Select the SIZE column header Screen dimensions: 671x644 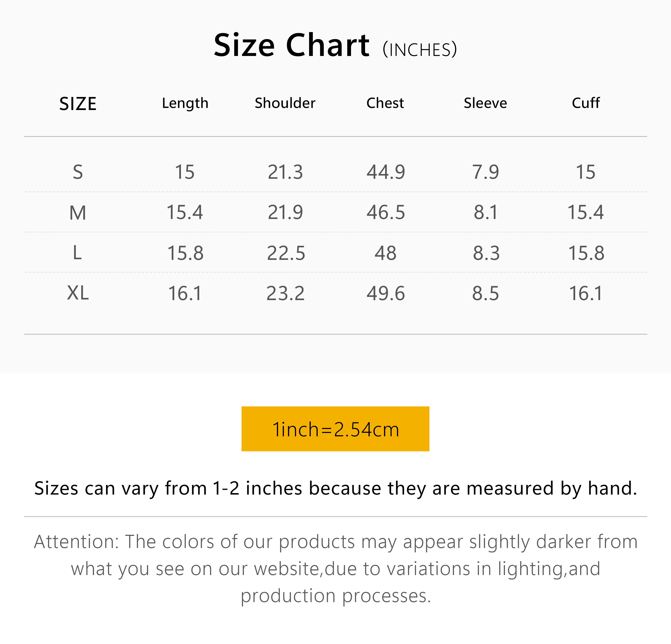point(78,104)
